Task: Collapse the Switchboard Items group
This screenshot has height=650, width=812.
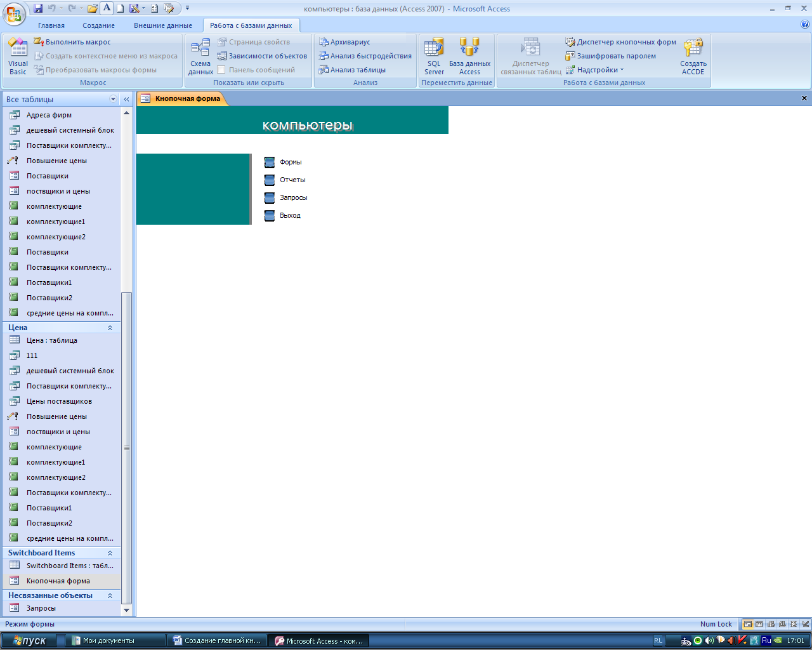Action: tap(110, 553)
